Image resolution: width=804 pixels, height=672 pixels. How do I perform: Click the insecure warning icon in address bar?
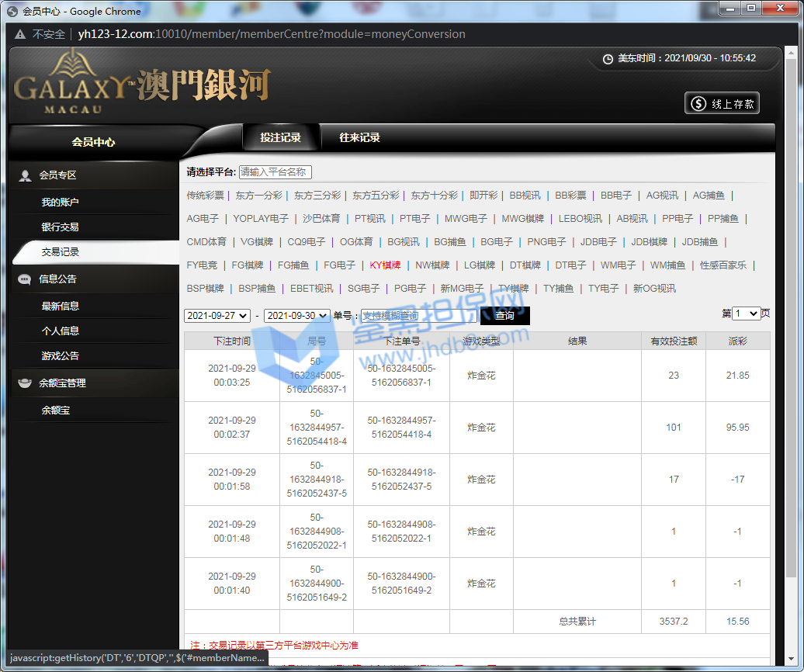point(19,34)
